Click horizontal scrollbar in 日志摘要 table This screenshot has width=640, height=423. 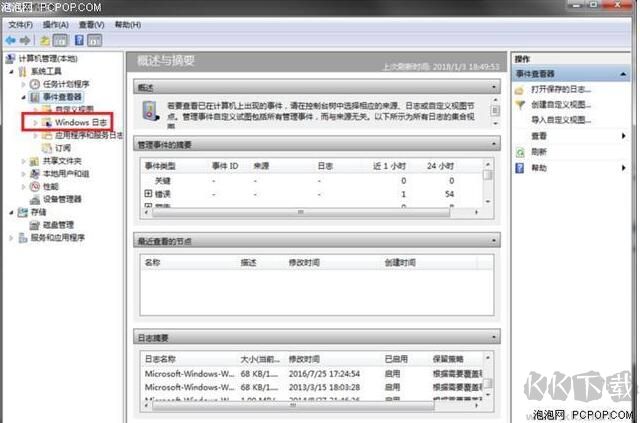[x=293, y=406]
